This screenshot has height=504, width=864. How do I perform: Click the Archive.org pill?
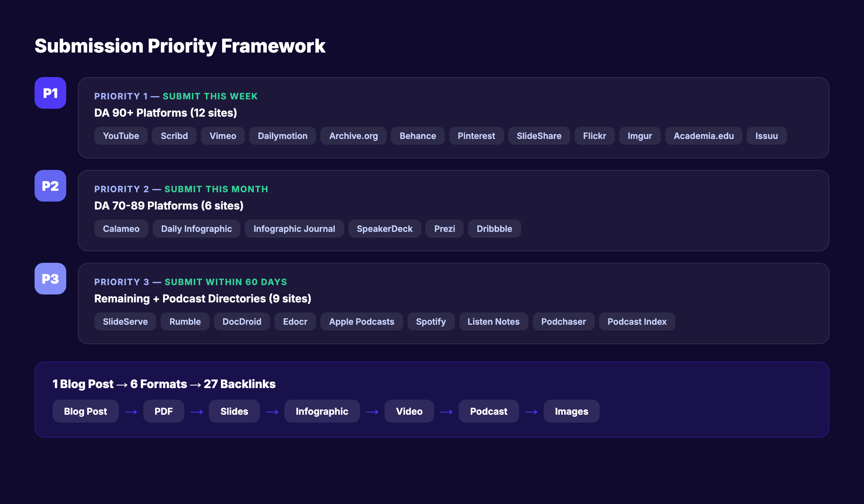point(353,136)
